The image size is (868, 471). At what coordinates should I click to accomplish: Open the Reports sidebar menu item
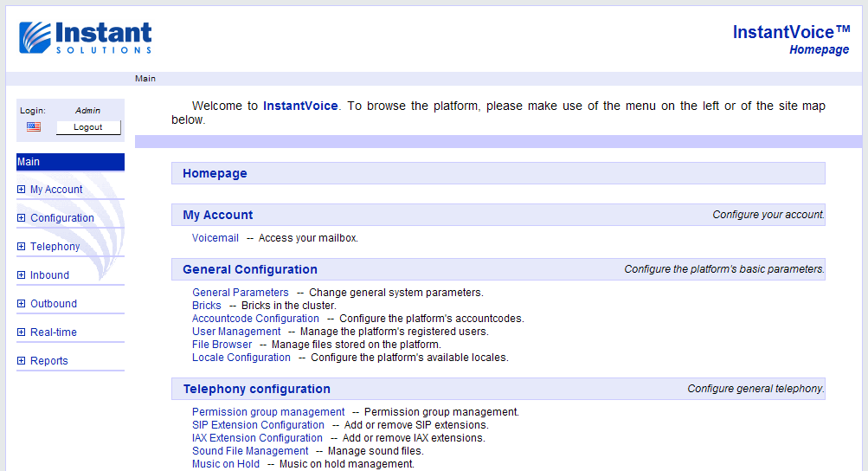click(48, 361)
